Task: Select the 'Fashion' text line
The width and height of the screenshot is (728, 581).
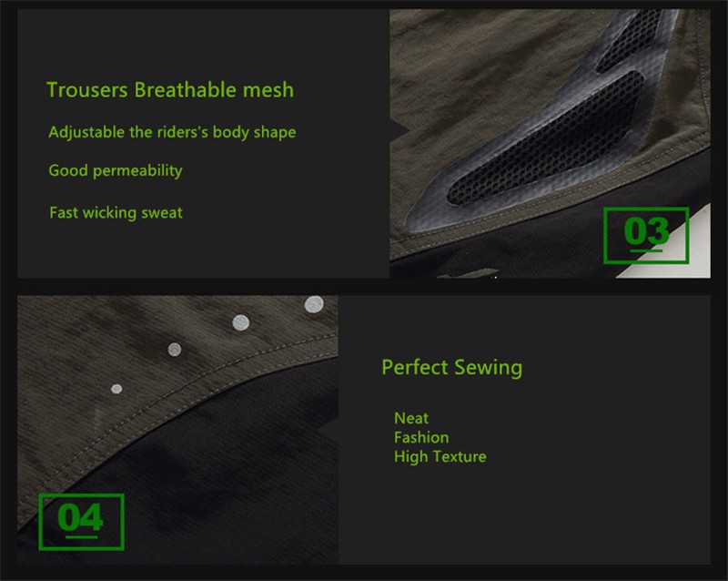Action: pyautogui.click(x=421, y=437)
